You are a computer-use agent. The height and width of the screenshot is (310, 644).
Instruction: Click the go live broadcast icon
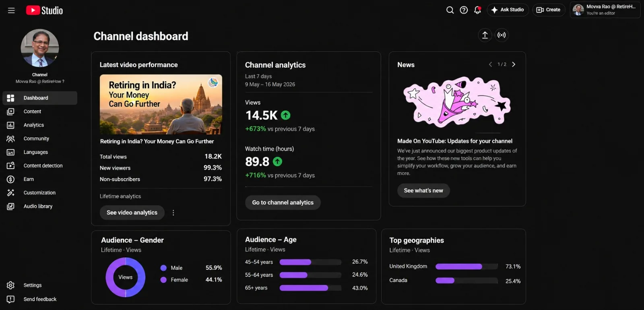pos(502,35)
